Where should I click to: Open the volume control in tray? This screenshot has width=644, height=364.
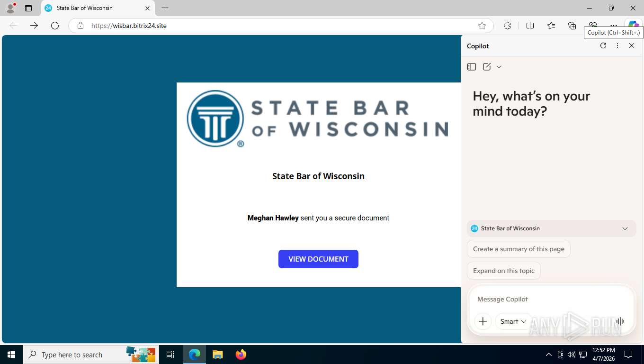572,355
